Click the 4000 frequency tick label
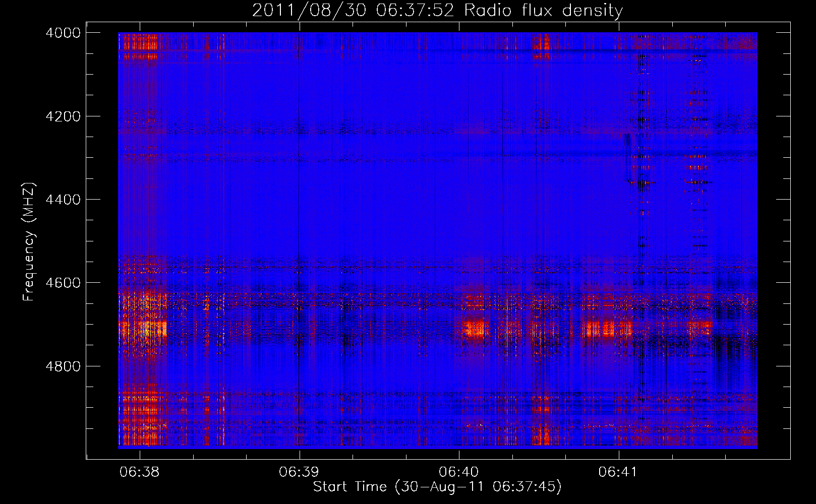Screen dimensions: 816x504 click(x=63, y=33)
